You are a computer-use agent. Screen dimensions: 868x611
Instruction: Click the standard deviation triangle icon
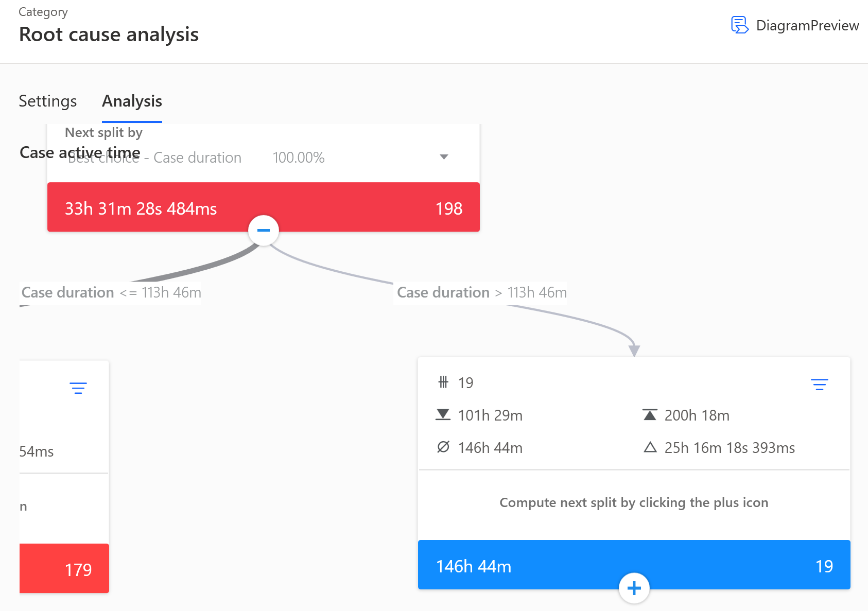point(650,447)
